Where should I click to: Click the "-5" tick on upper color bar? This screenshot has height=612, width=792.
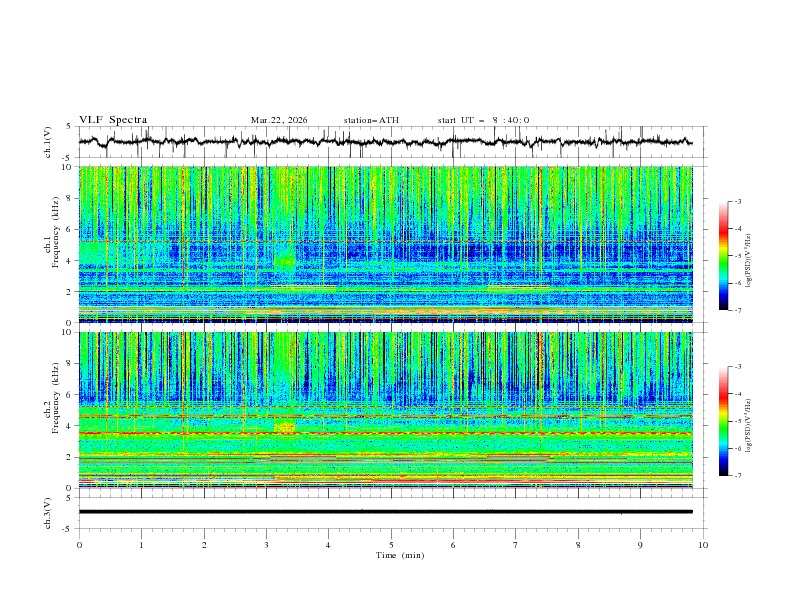pos(738,256)
